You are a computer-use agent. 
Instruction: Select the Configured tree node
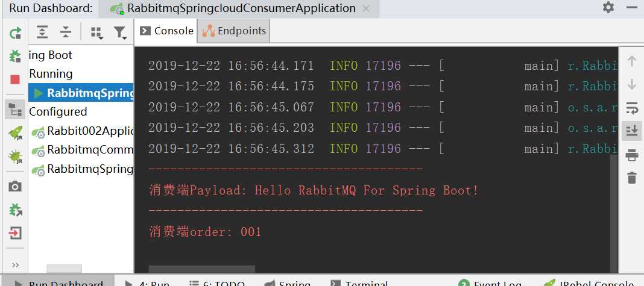[x=58, y=111]
